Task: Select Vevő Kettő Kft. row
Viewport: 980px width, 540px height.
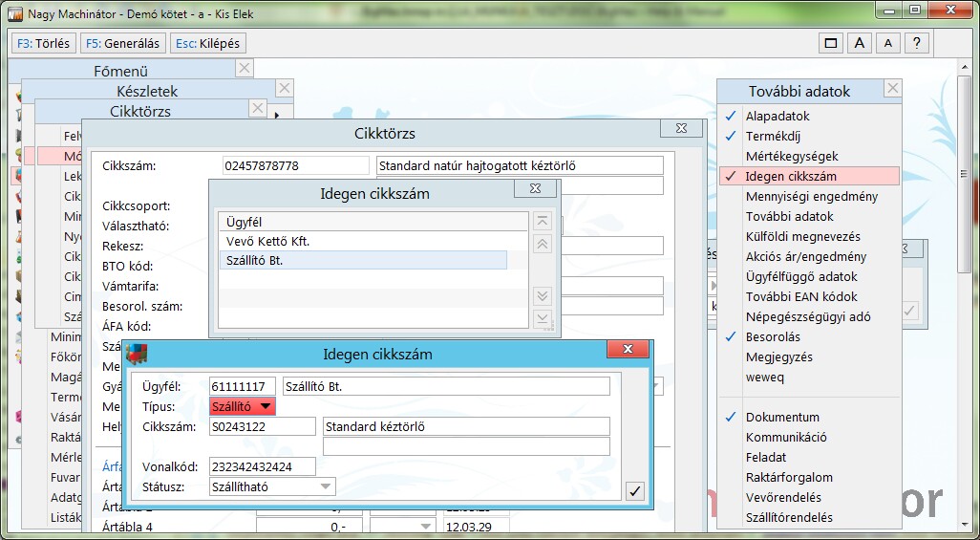Action: point(363,241)
